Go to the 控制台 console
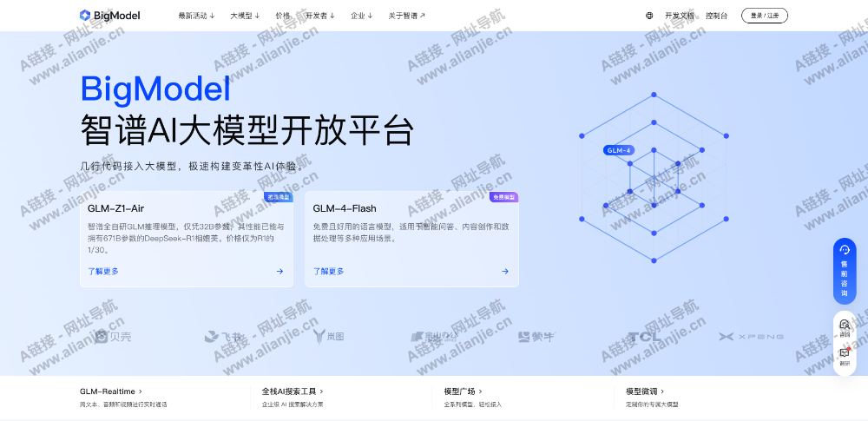Image resolution: width=868 pixels, height=421 pixels. click(717, 16)
